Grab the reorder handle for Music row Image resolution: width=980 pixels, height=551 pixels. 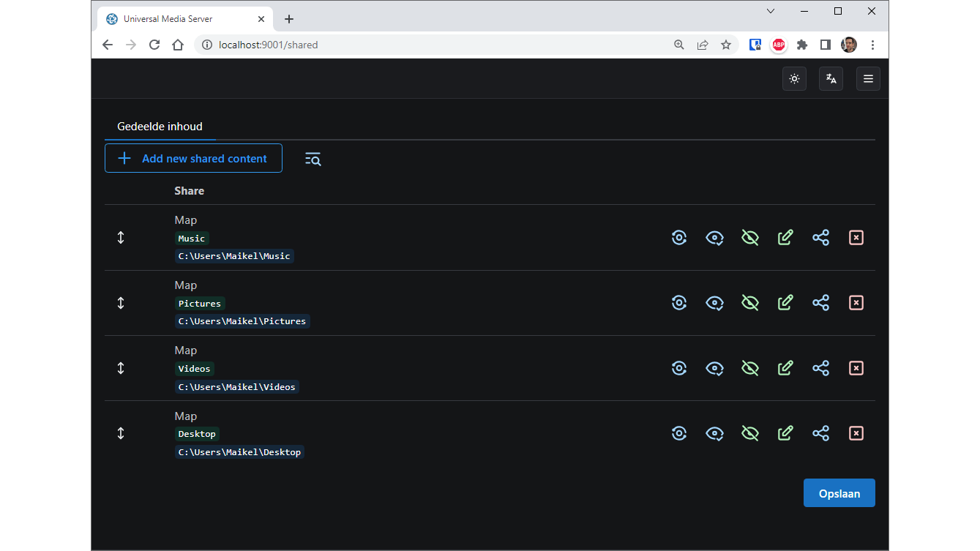click(121, 238)
